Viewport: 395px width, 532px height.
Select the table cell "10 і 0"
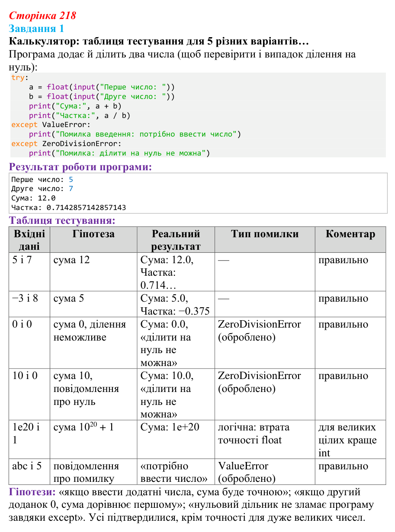pos(29,394)
